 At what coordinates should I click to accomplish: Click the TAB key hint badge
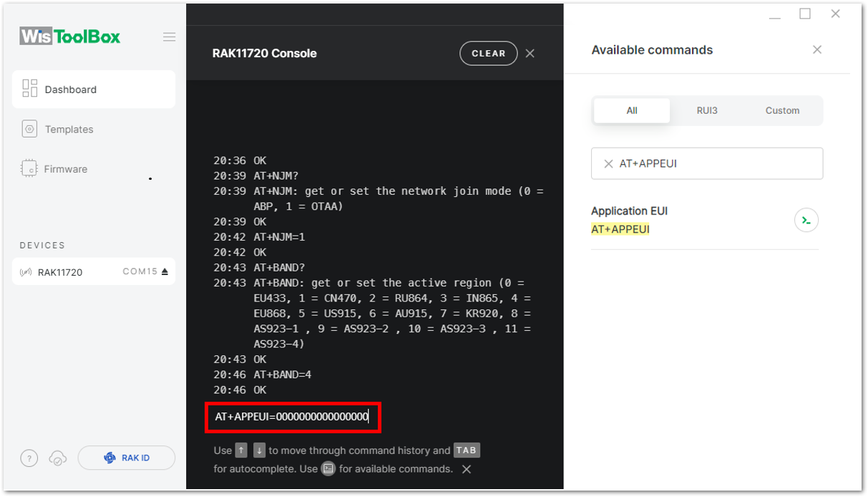466,450
